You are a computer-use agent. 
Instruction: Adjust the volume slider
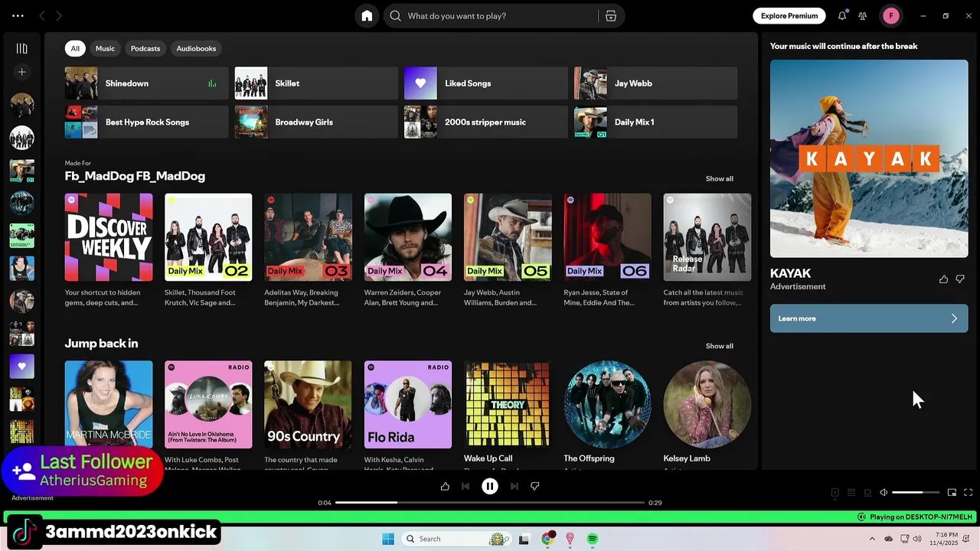point(916,493)
